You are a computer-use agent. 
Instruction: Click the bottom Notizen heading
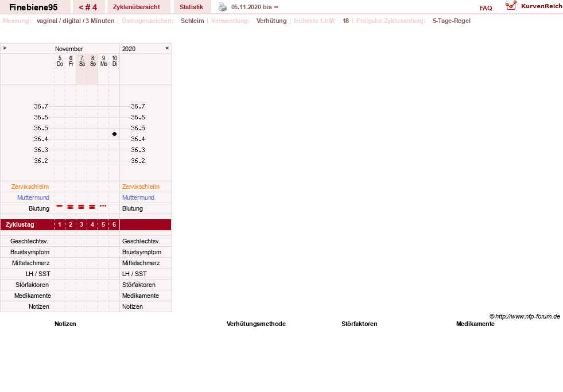click(65, 324)
